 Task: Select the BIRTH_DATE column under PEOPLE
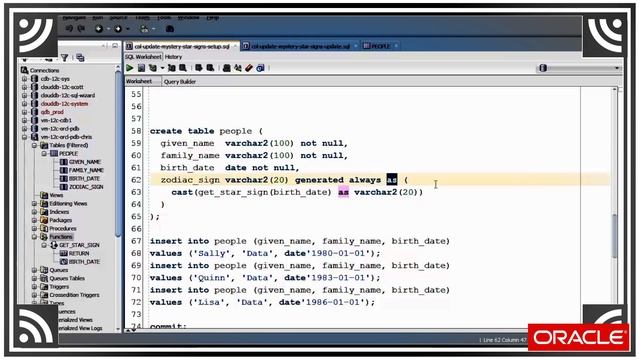point(84,178)
